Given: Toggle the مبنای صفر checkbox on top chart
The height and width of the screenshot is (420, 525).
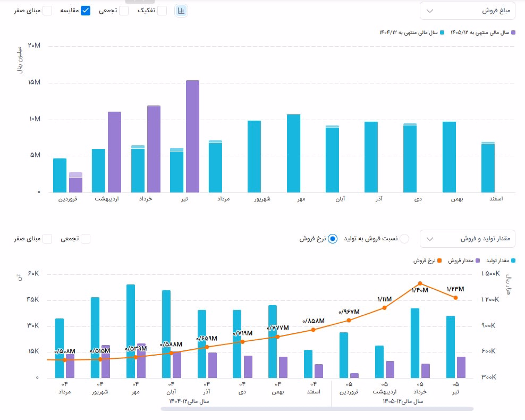Looking at the screenshot, I should pyautogui.click(x=47, y=11).
